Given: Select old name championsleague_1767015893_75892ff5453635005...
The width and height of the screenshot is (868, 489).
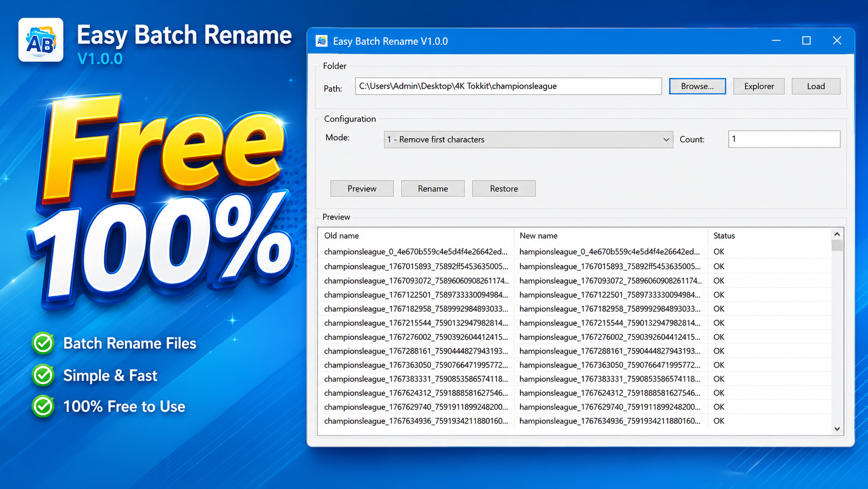Looking at the screenshot, I should point(416,266).
